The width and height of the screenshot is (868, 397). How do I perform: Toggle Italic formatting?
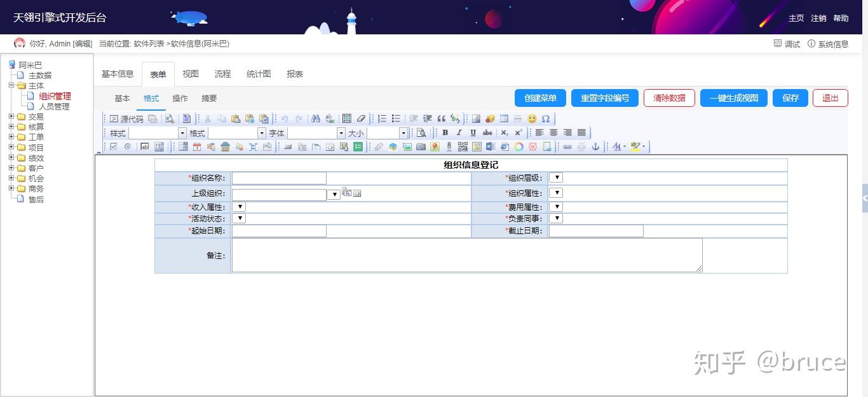click(x=459, y=132)
